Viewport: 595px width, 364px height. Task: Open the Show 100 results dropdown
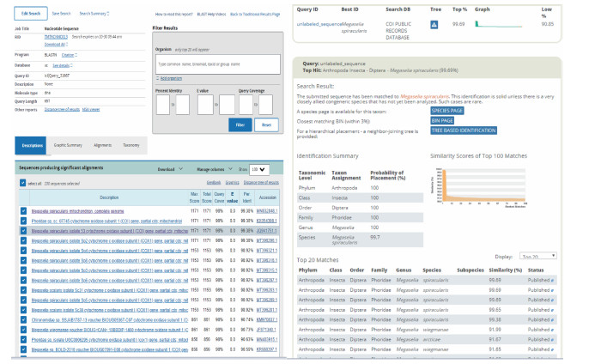click(260, 169)
